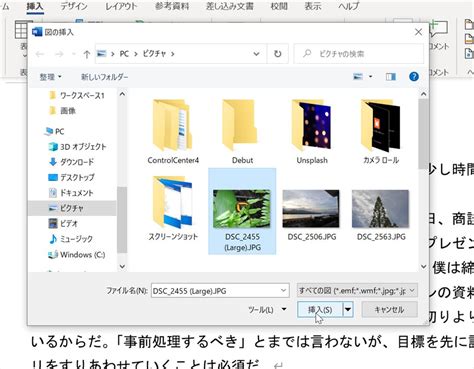
Task: Click file list scroll down arrow
Action: (x=423, y=266)
